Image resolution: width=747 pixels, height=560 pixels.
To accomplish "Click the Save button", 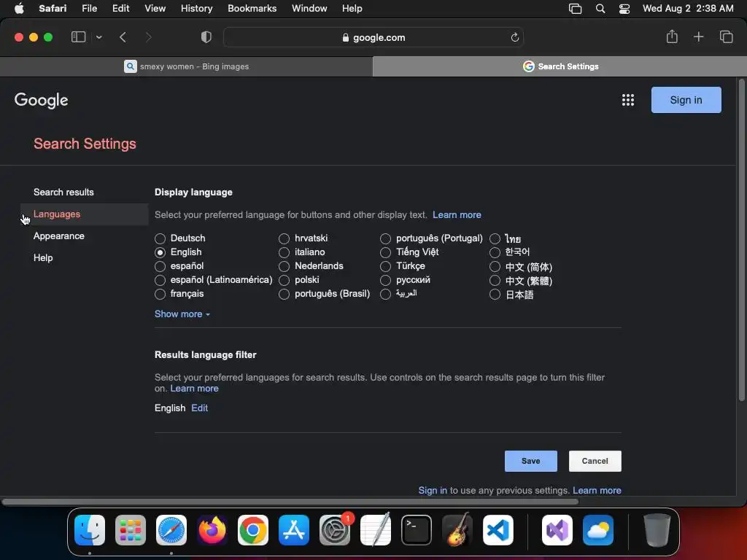I will point(531,461).
